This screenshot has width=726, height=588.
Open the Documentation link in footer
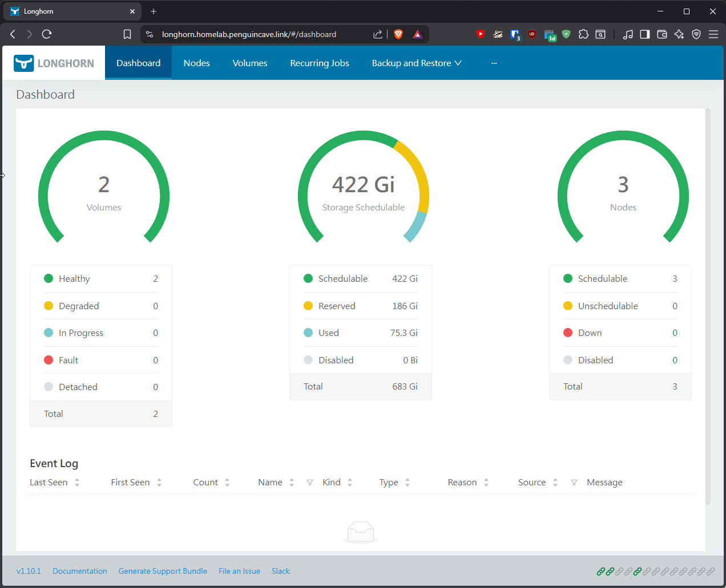80,571
